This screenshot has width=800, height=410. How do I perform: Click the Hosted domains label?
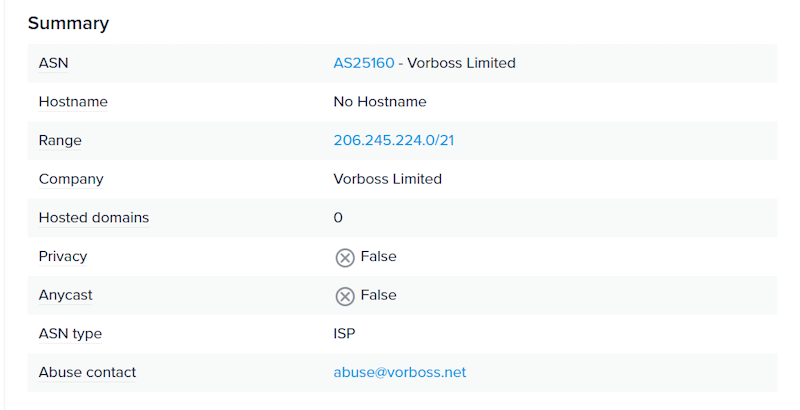(94, 218)
